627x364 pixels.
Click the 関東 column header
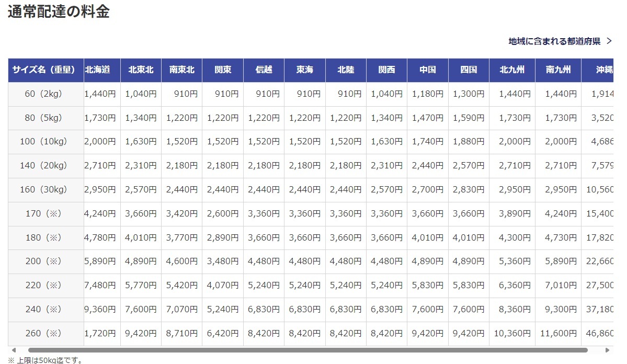tap(223, 70)
